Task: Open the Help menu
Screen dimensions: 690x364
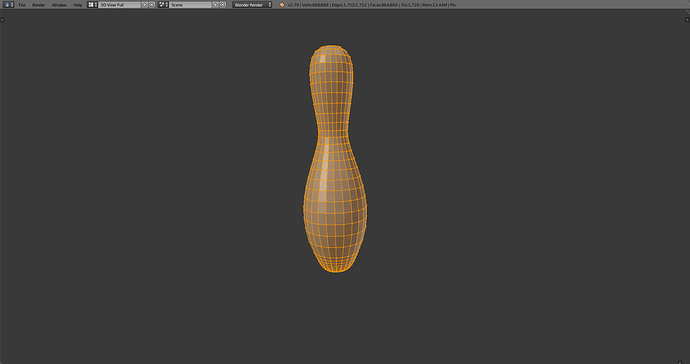Action: (x=78, y=5)
